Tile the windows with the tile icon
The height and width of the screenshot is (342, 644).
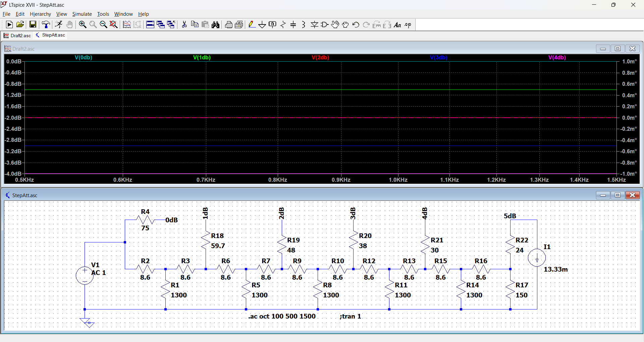(x=150, y=24)
